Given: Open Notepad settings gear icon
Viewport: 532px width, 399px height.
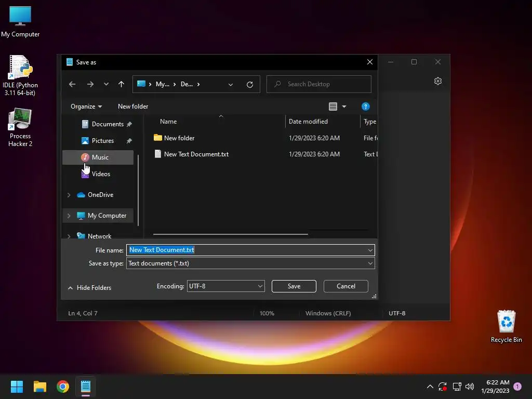Looking at the screenshot, I should click(437, 81).
